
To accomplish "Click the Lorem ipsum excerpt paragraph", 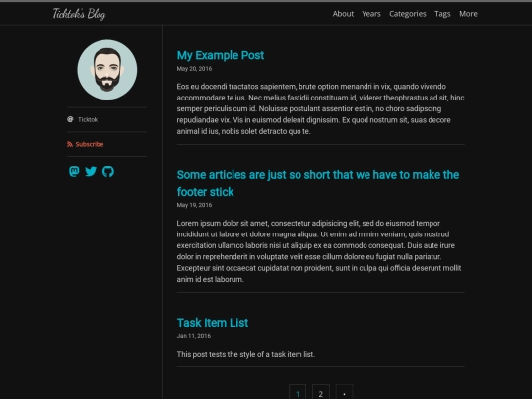I will (x=319, y=251).
